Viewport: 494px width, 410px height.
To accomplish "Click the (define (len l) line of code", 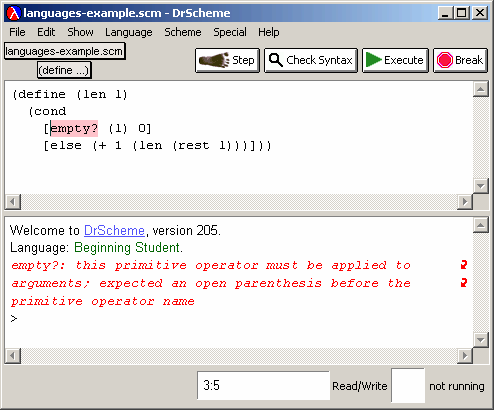I will coord(70,95).
